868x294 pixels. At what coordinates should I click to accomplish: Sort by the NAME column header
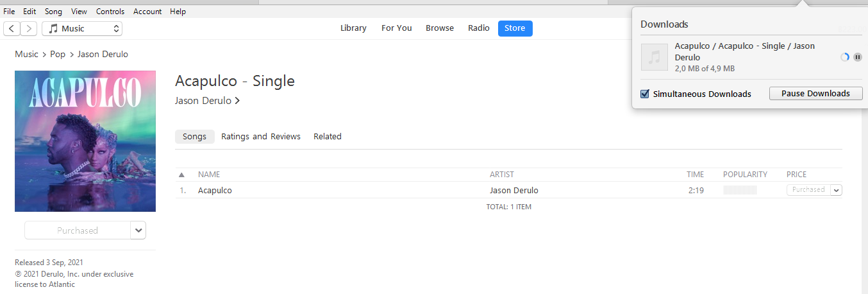point(209,175)
